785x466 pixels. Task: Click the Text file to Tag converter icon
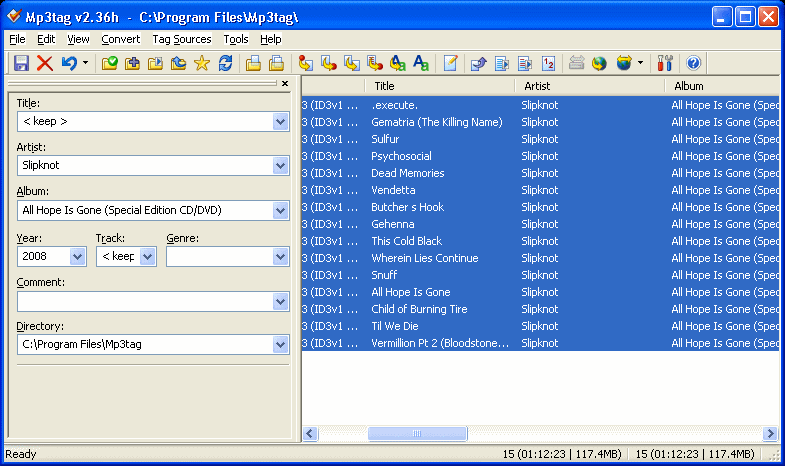(374, 63)
